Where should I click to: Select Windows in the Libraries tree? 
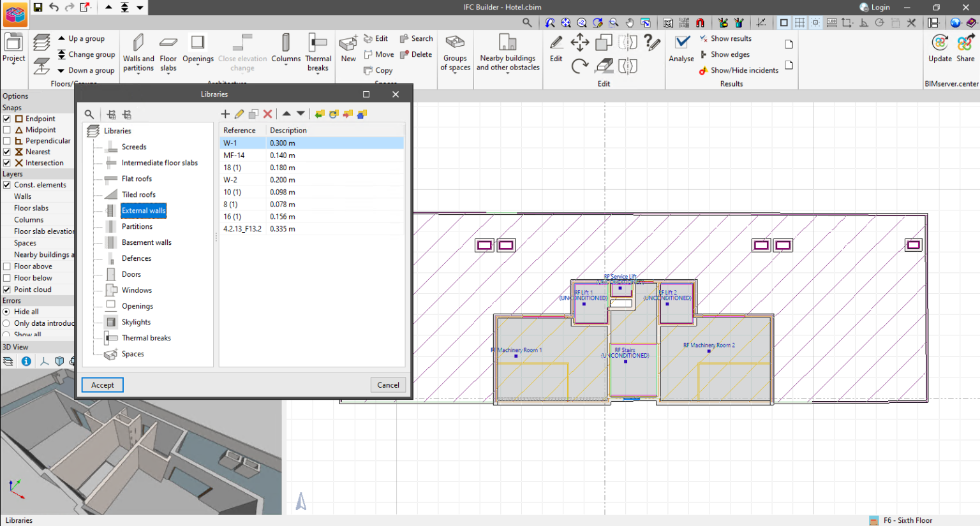tap(137, 290)
